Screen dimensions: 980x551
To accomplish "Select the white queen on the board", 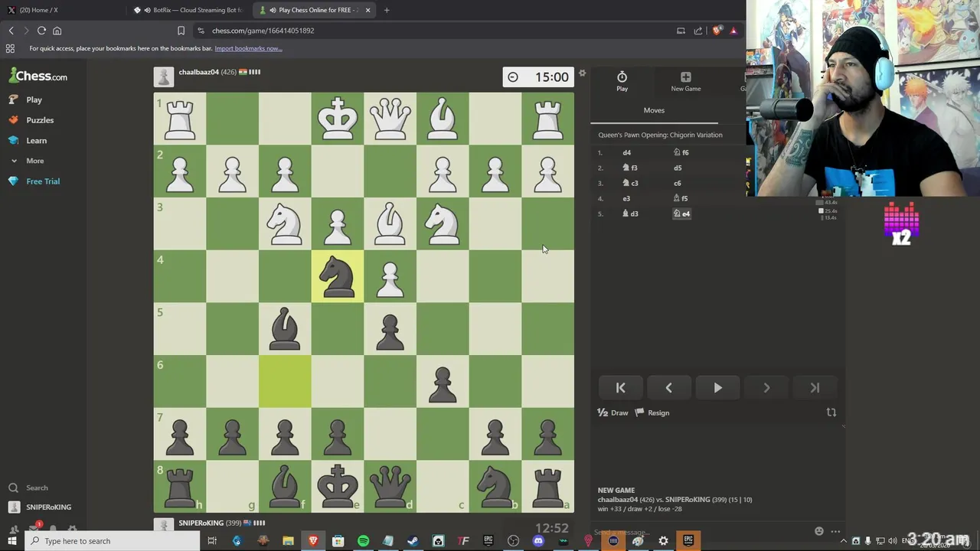I will (390, 119).
